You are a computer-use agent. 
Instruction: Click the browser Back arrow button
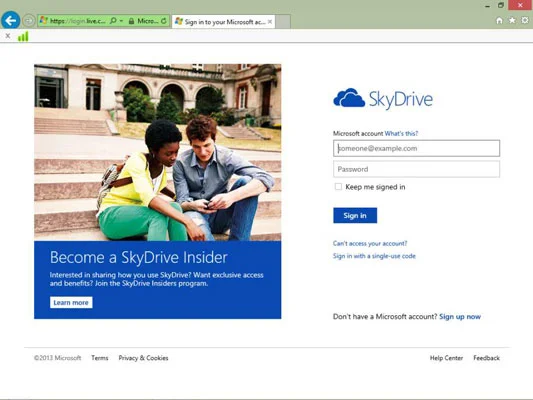[11, 20]
